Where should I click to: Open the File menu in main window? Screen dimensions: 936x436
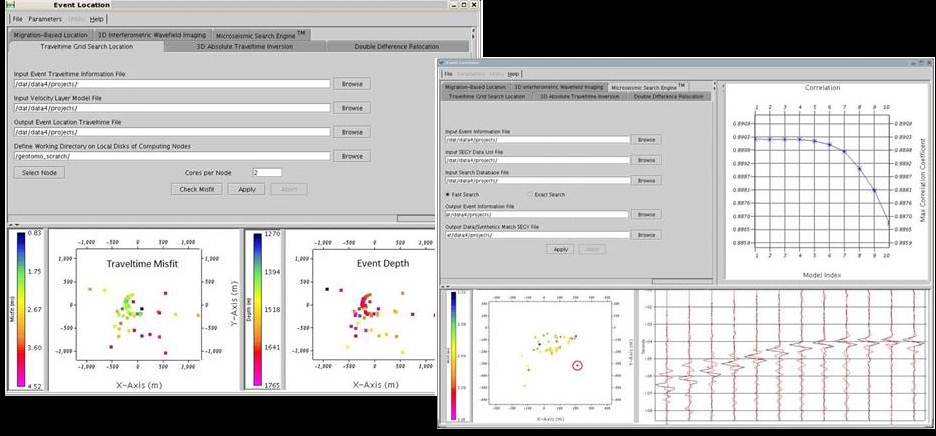(17, 19)
